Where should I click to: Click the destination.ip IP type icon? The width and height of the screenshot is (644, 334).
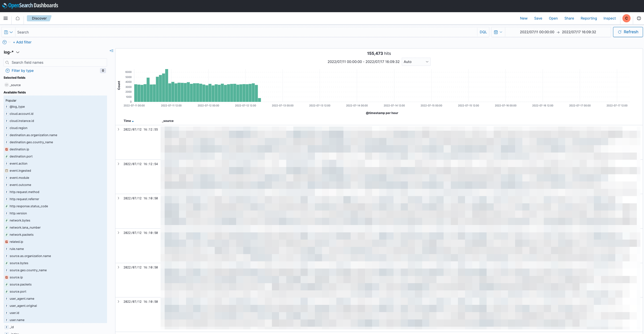(7, 149)
